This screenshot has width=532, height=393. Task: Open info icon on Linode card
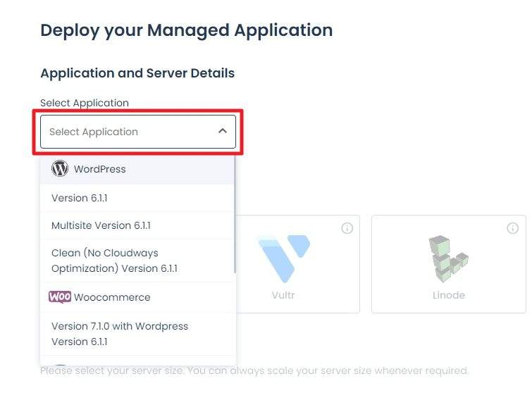513,228
